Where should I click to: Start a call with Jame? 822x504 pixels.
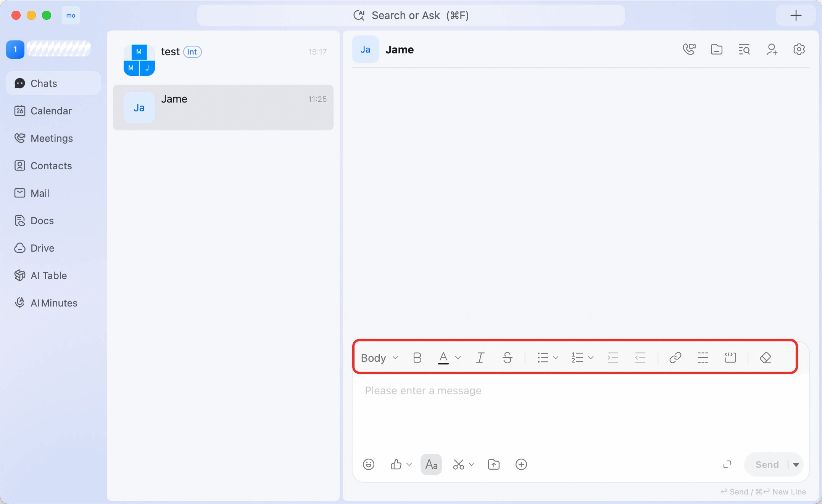coord(689,50)
